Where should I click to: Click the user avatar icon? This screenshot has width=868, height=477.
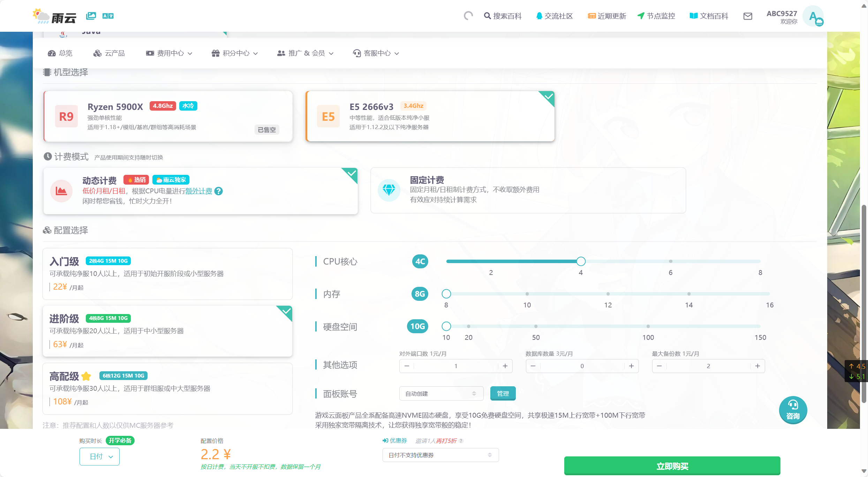coord(814,16)
